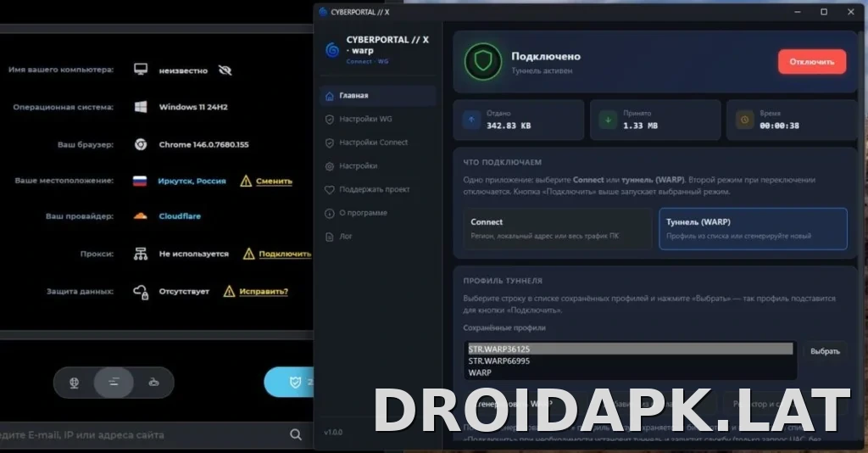Select the WARP profile row
This screenshot has height=453, width=868.
tap(630, 372)
